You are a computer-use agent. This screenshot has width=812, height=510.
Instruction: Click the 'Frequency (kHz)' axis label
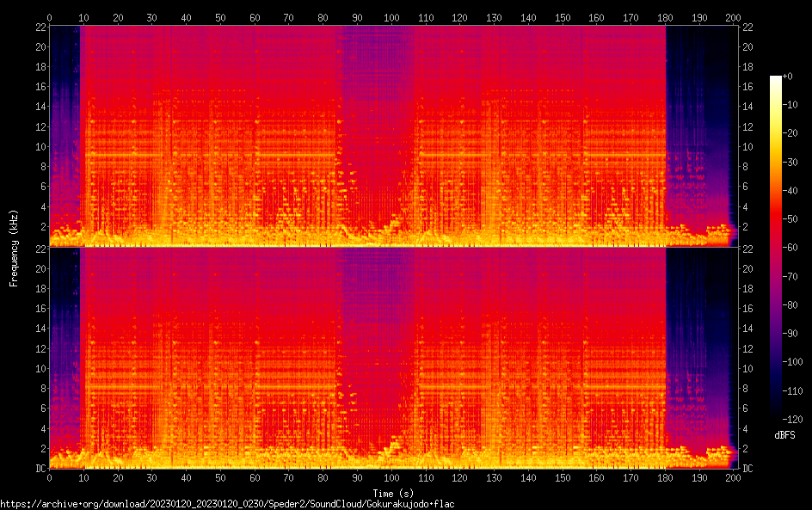coord(14,248)
